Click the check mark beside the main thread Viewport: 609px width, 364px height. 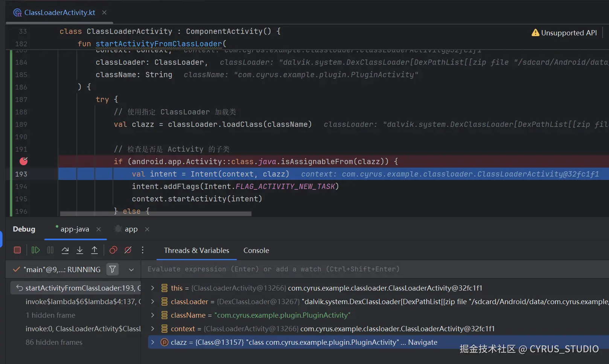pos(17,270)
